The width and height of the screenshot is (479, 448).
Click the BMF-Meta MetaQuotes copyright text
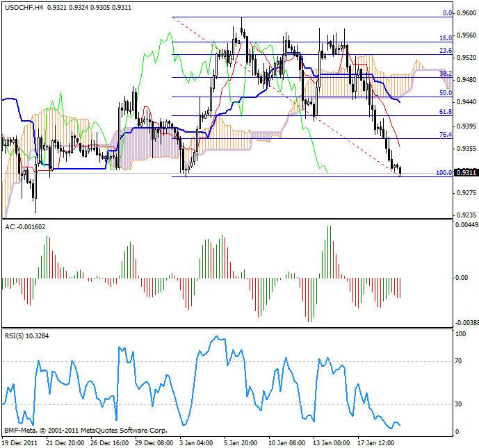tap(86, 431)
